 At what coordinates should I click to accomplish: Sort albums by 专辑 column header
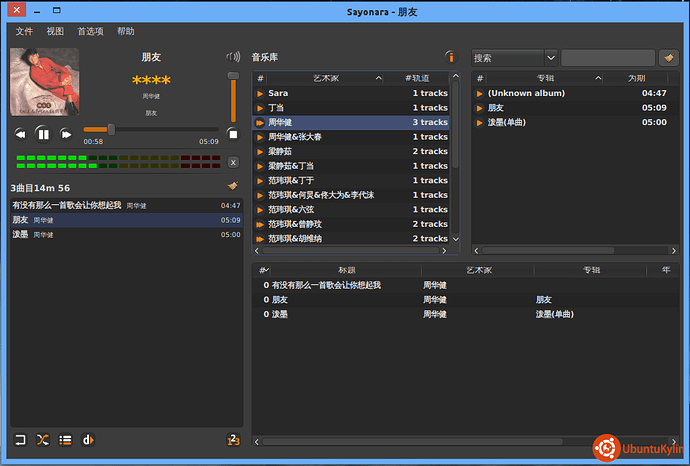click(545, 78)
